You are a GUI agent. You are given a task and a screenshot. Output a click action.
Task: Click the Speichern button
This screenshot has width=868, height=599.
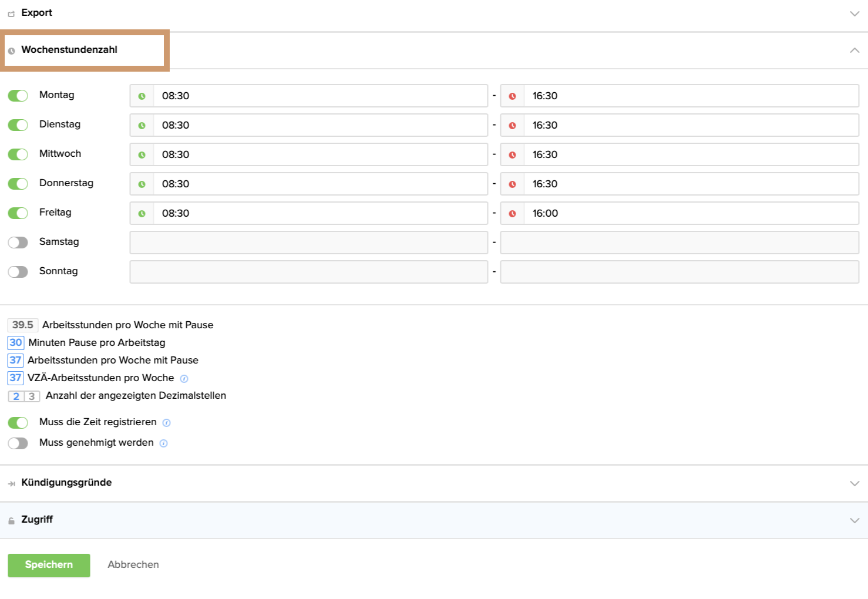pyautogui.click(x=49, y=565)
